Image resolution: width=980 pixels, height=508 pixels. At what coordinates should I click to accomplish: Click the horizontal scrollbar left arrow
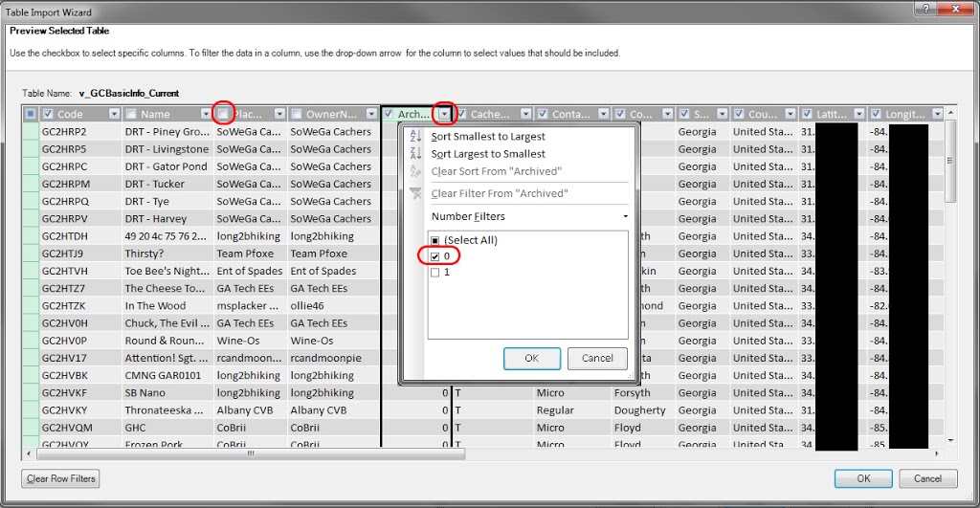tap(29, 453)
